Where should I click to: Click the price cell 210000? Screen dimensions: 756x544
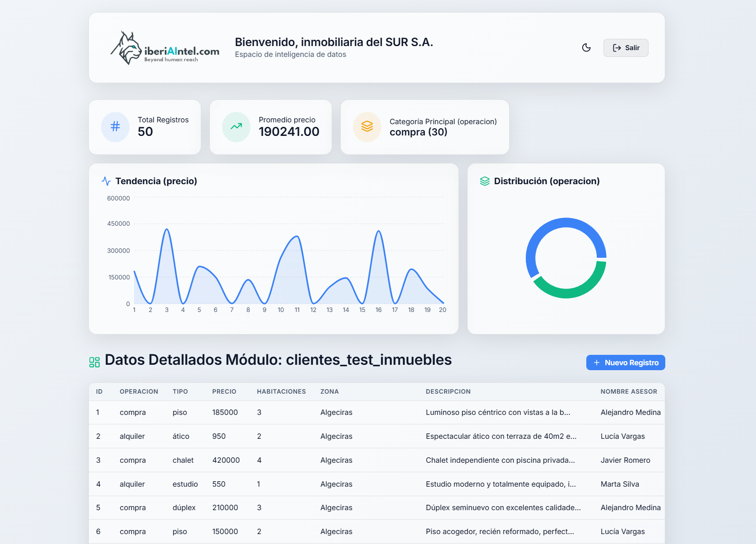point(225,507)
